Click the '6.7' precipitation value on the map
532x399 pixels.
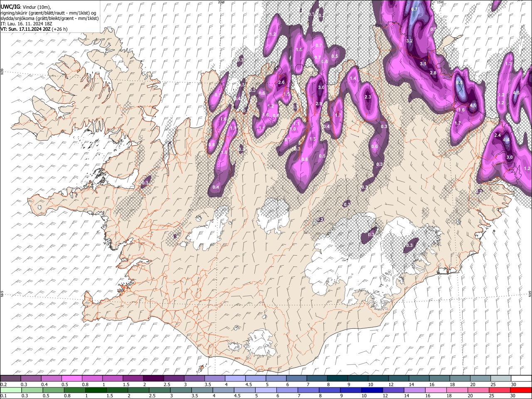414,9
